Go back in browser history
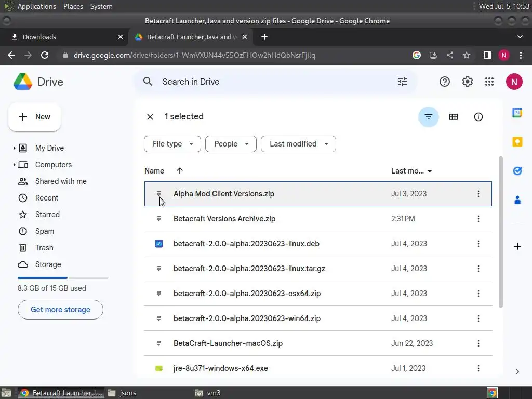The width and height of the screenshot is (532, 399). tap(11, 55)
